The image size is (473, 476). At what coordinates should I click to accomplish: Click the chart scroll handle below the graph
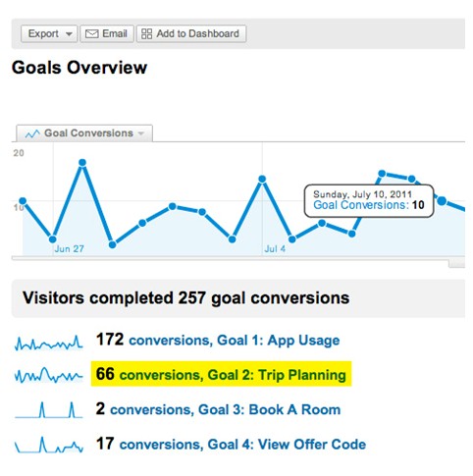point(456,264)
